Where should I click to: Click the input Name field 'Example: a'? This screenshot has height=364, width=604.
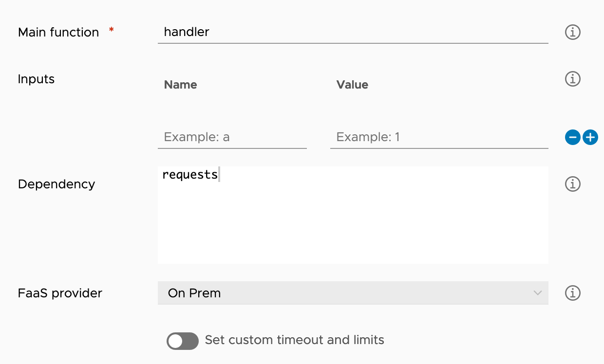pos(232,137)
